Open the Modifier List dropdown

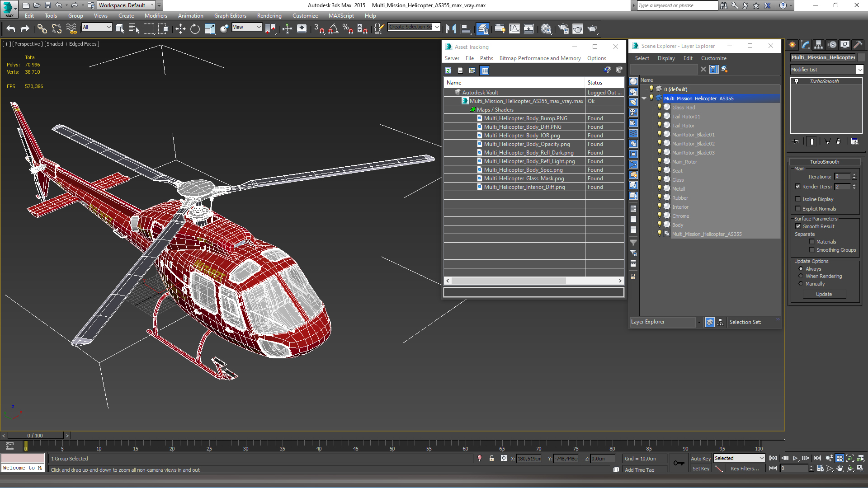(859, 70)
